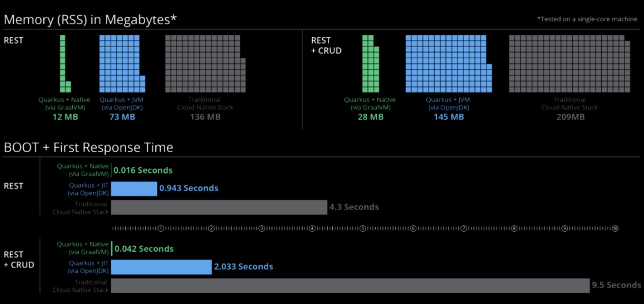Click the "0.042 Seconds" green value label

(144, 249)
